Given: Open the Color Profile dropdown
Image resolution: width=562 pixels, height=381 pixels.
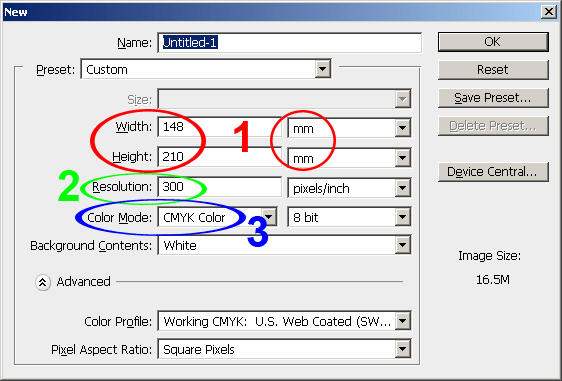Looking at the screenshot, I should (x=284, y=321).
